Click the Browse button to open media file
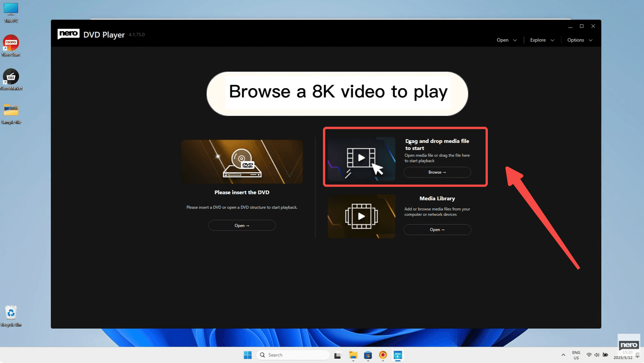The width and height of the screenshot is (644, 363). [437, 172]
